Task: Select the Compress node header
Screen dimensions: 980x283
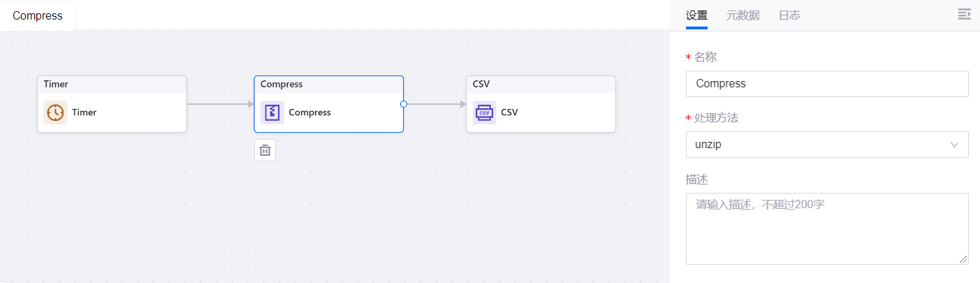Action: pos(328,85)
